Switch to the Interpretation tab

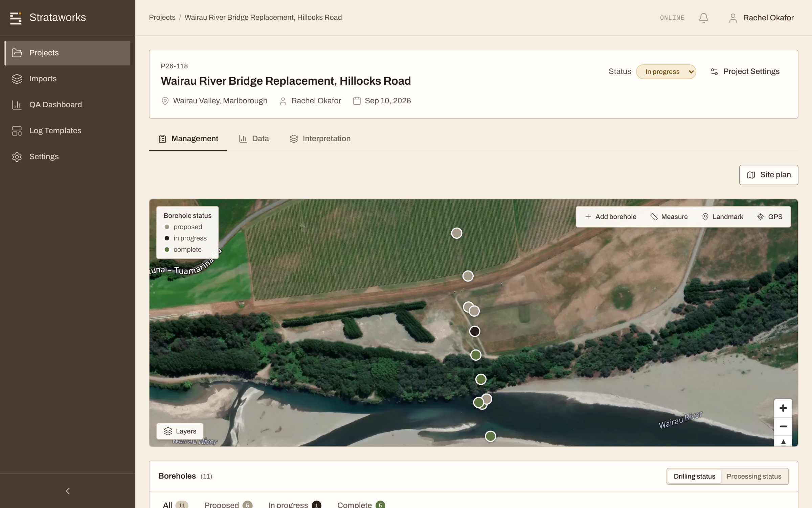click(320, 139)
